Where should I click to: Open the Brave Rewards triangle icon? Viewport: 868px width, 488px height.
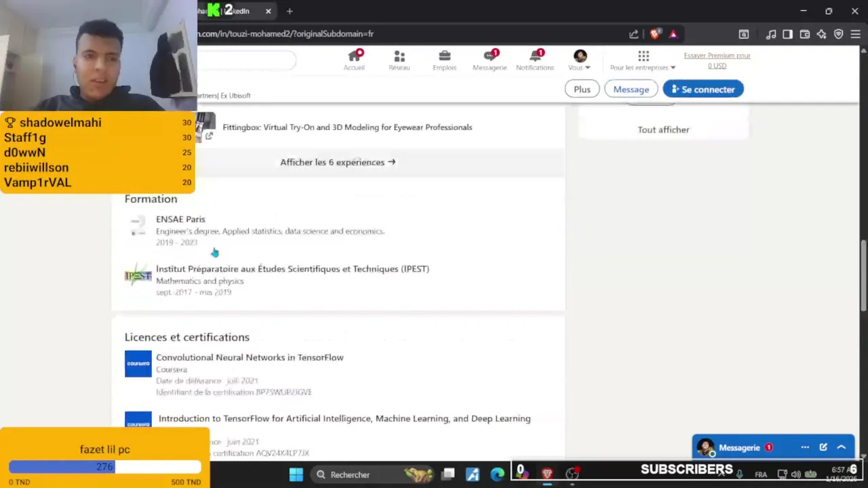673,34
